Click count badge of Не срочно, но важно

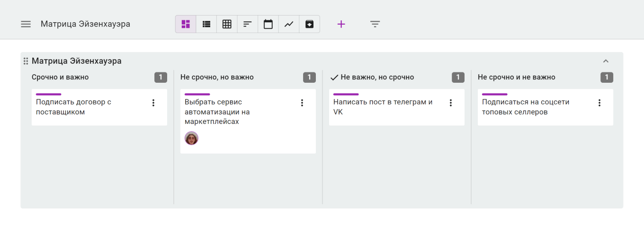coord(309,77)
